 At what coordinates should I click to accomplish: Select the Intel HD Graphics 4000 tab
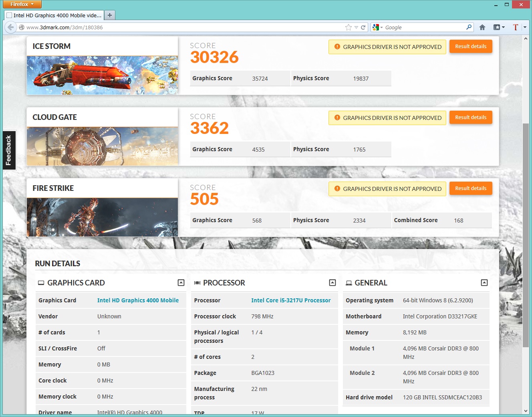click(54, 15)
